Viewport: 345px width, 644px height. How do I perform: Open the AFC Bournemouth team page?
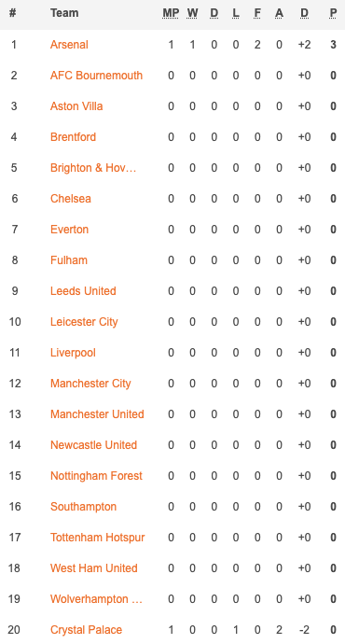[x=96, y=76]
